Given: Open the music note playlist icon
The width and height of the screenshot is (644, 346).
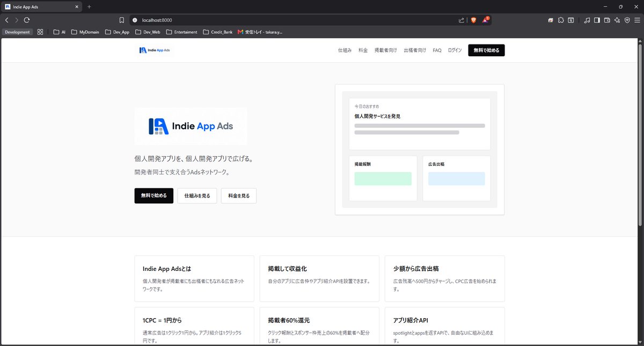Looking at the screenshot, I should [587, 20].
